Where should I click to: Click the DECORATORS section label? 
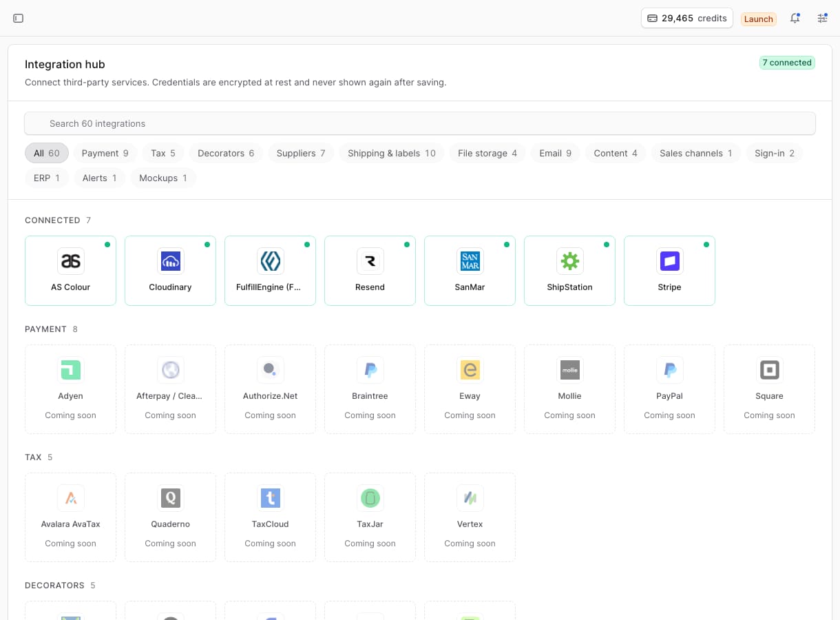pyautogui.click(x=54, y=586)
